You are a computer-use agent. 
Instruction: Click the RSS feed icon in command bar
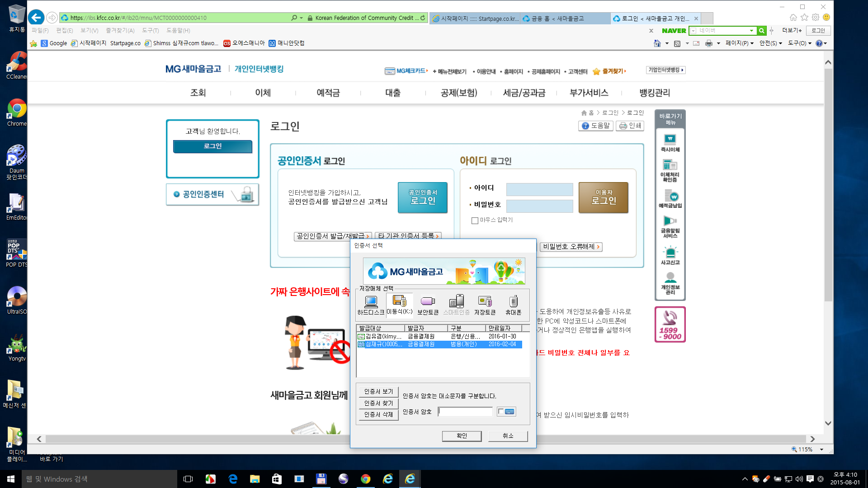pos(677,43)
